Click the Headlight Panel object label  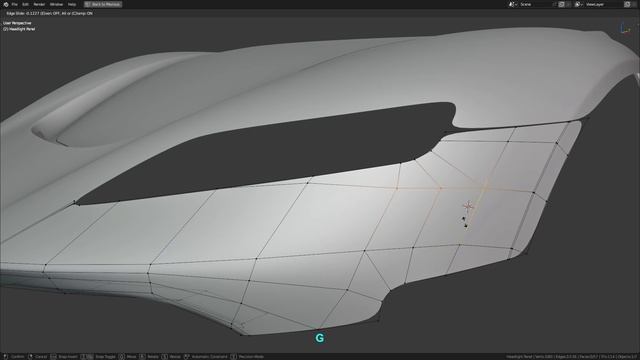click(x=19, y=29)
